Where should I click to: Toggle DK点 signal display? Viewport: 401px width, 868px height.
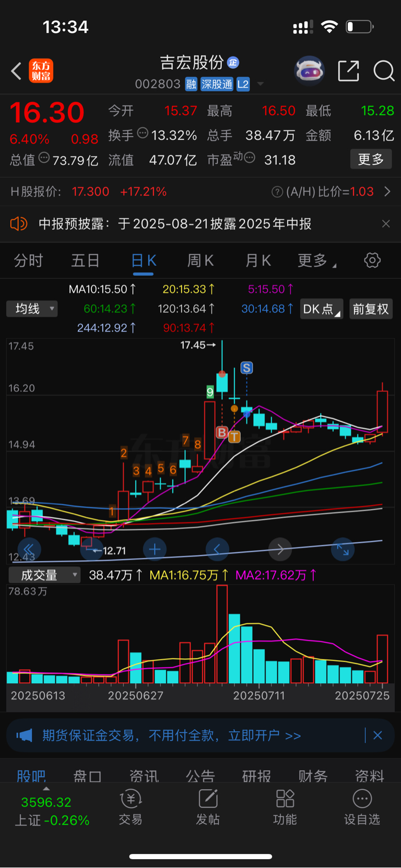click(322, 309)
